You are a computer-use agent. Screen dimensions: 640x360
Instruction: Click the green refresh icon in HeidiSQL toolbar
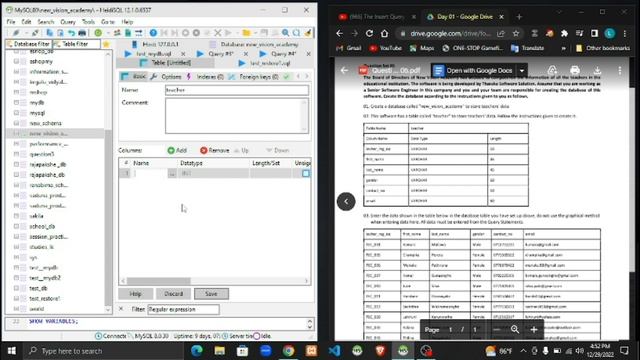coord(98,33)
